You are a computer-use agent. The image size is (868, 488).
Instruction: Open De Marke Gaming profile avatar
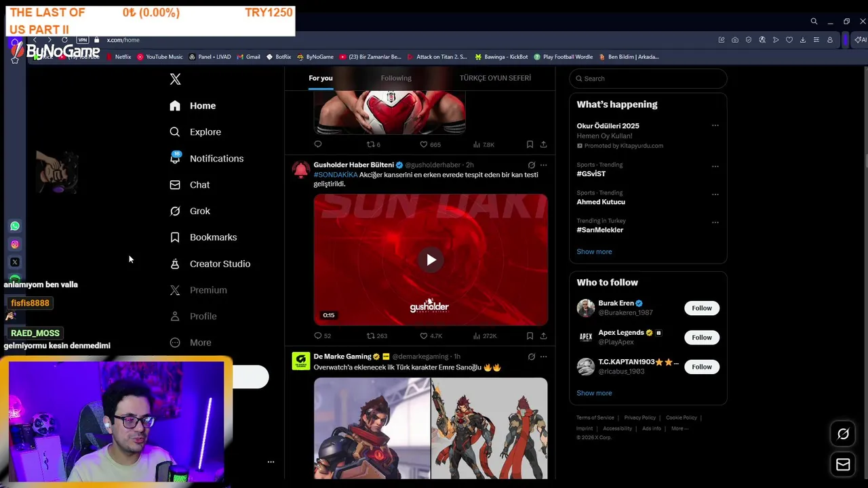(300, 361)
